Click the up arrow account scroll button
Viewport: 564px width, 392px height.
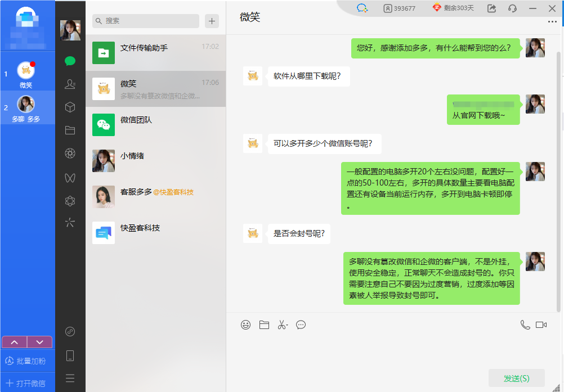15,342
